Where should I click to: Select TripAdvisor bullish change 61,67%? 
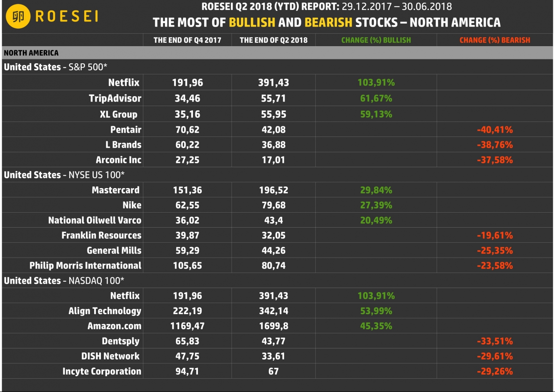(x=376, y=98)
